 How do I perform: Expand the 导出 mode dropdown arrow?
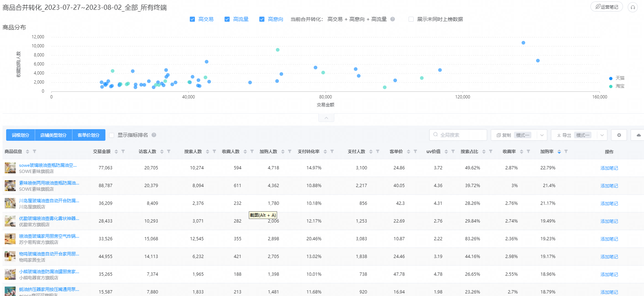[602, 135]
